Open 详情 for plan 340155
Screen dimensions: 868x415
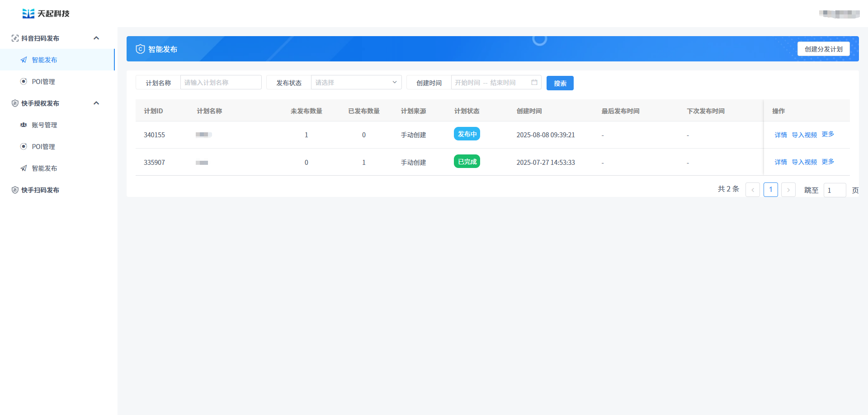coord(780,135)
